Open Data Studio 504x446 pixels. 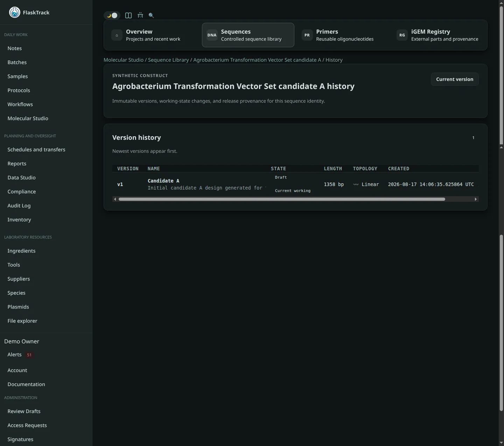[x=22, y=178]
